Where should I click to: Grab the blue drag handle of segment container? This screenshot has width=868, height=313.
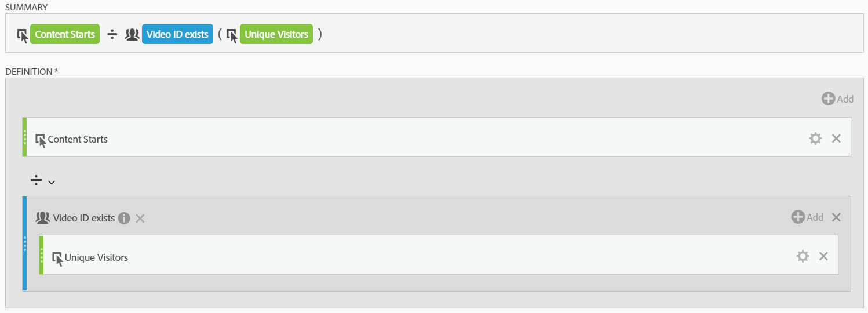(x=24, y=243)
